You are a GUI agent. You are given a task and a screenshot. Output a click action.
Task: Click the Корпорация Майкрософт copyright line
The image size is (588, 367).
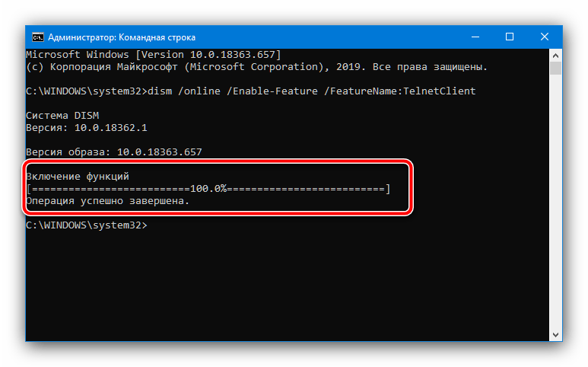pos(257,67)
